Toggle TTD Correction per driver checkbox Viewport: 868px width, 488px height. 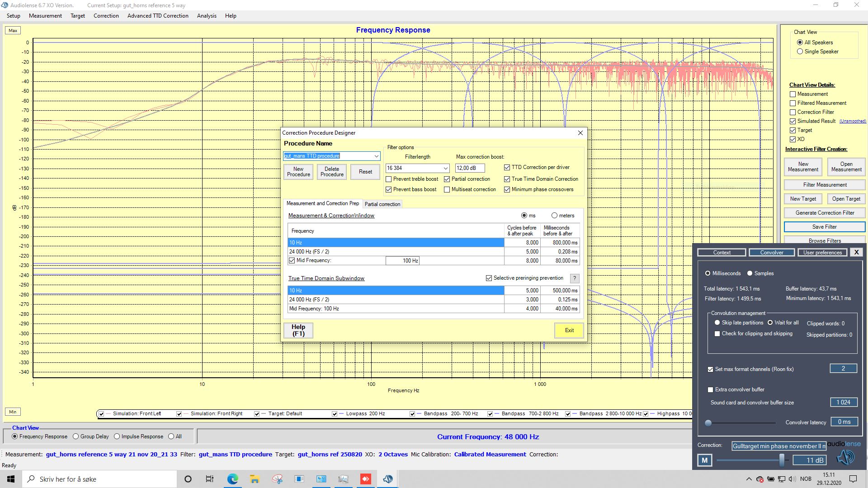click(506, 167)
